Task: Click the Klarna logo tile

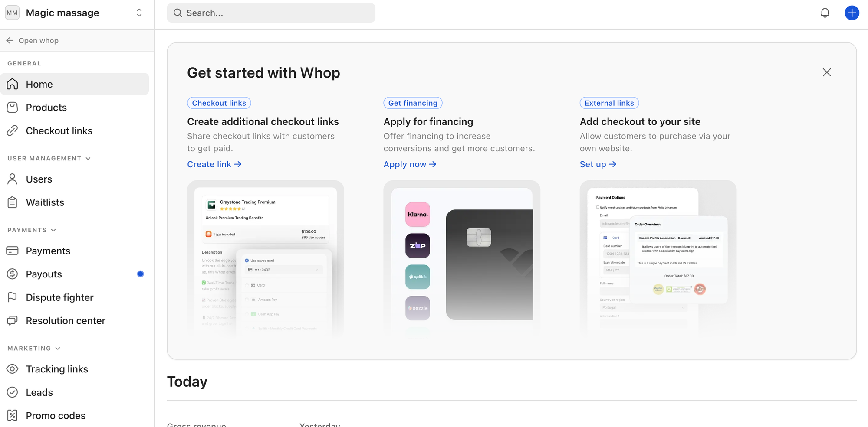Action: point(418,215)
